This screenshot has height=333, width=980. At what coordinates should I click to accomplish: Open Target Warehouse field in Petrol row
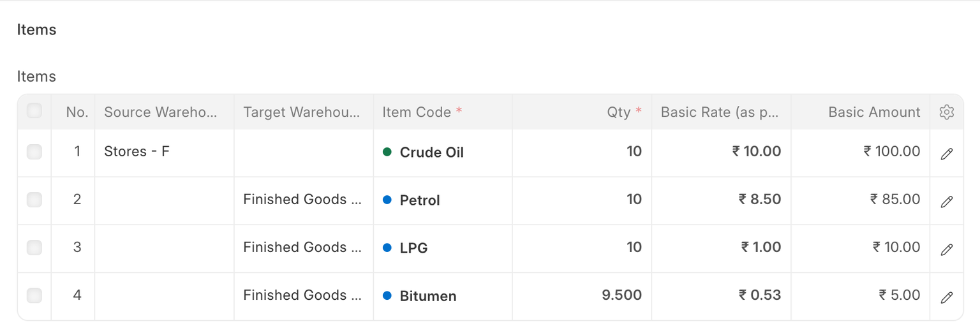[303, 200]
